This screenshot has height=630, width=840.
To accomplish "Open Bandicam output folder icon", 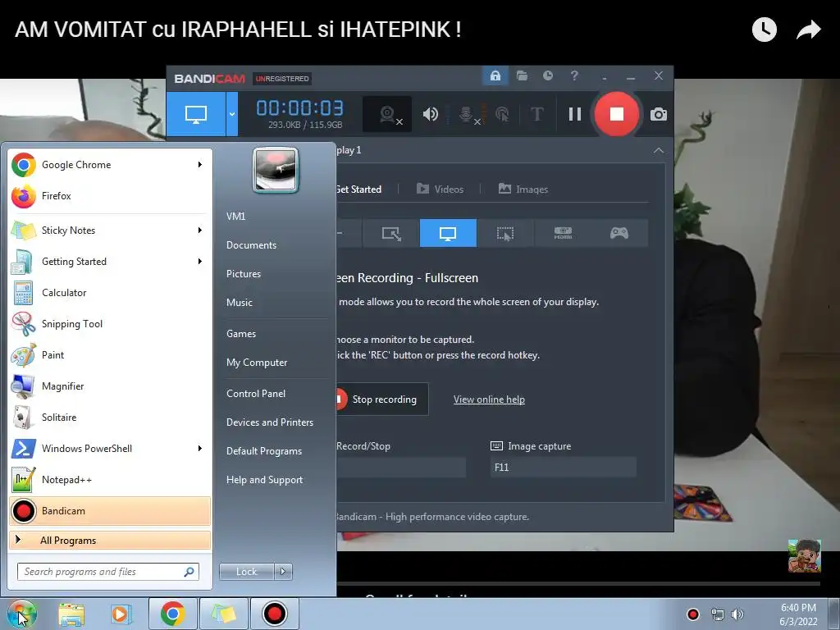I will click(x=522, y=75).
